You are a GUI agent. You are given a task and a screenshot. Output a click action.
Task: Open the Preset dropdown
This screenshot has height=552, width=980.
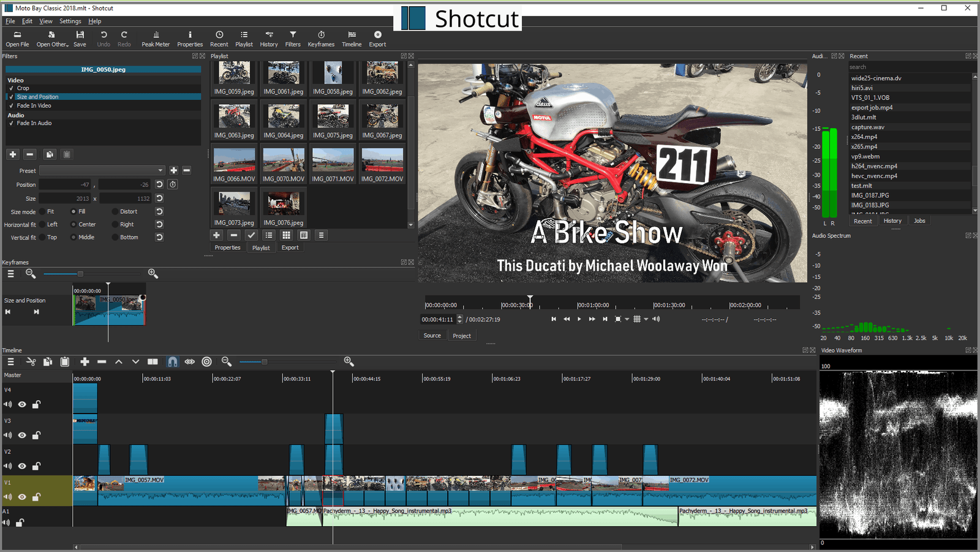[x=102, y=170]
